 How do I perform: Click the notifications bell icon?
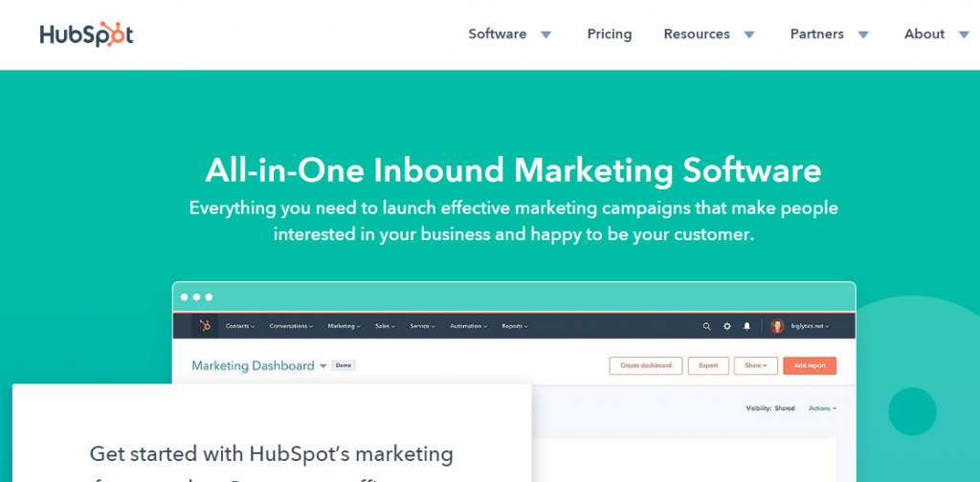coord(746,326)
